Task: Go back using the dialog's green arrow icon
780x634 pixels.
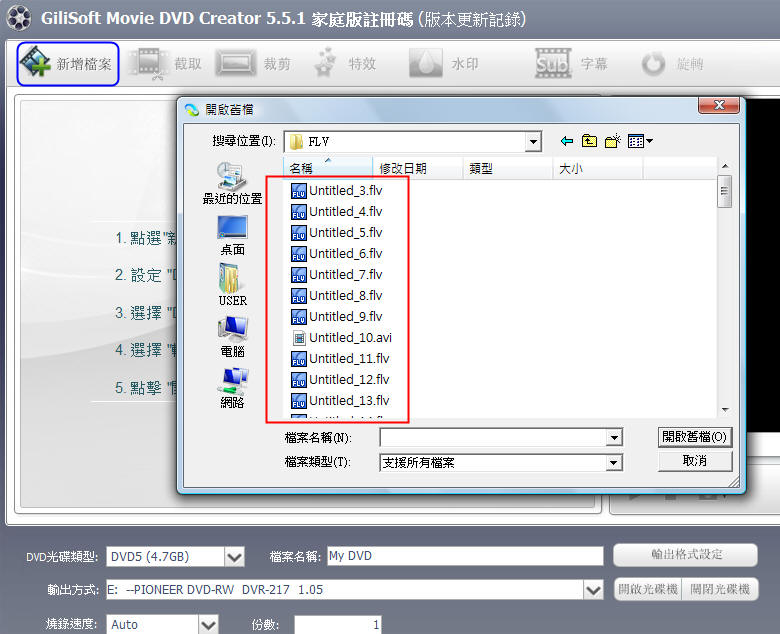Action: [x=567, y=141]
